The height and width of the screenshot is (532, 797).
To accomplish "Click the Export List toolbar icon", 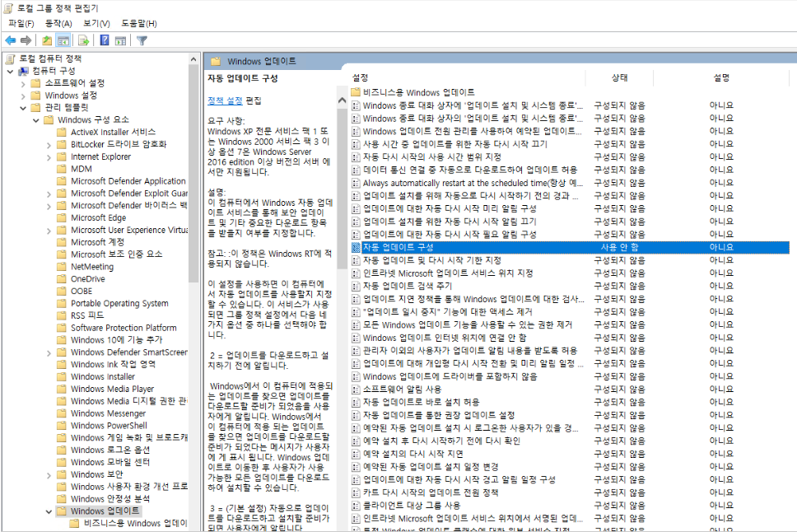I will point(84,40).
